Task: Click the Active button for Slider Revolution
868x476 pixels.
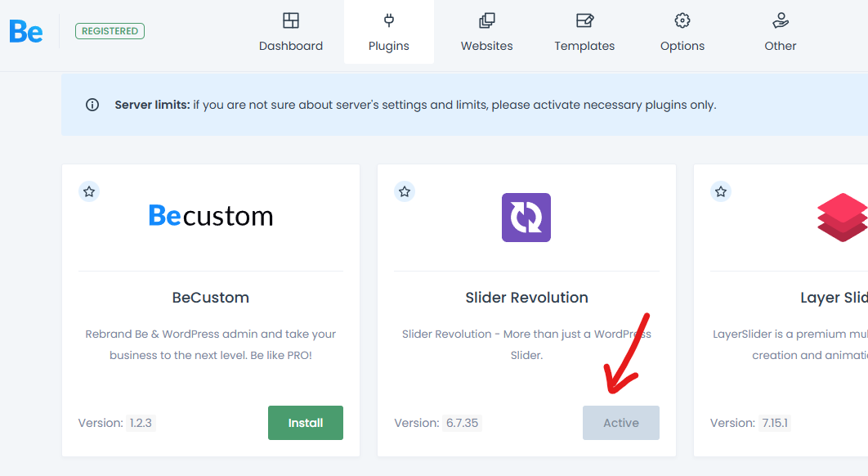Action: pos(620,423)
